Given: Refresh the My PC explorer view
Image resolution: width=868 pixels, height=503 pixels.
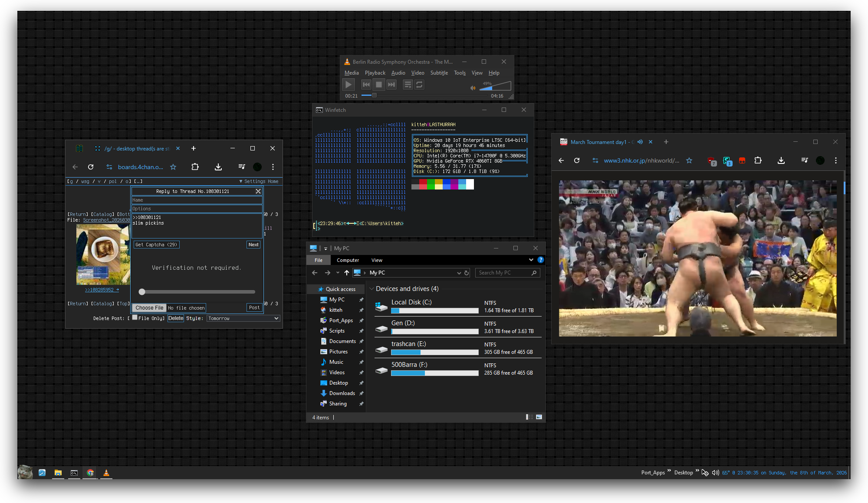Looking at the screenshot, I should tap(467, 273).
